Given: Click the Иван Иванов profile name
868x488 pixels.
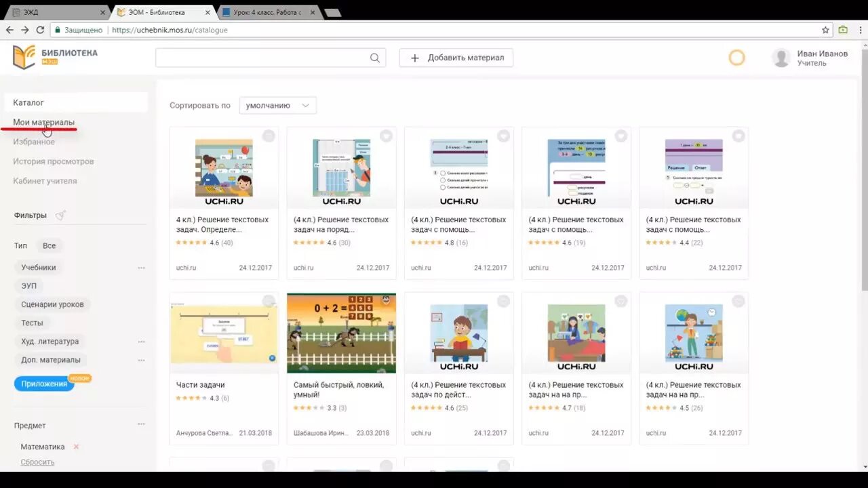Looking at the screenshot, I should (822, 54).
